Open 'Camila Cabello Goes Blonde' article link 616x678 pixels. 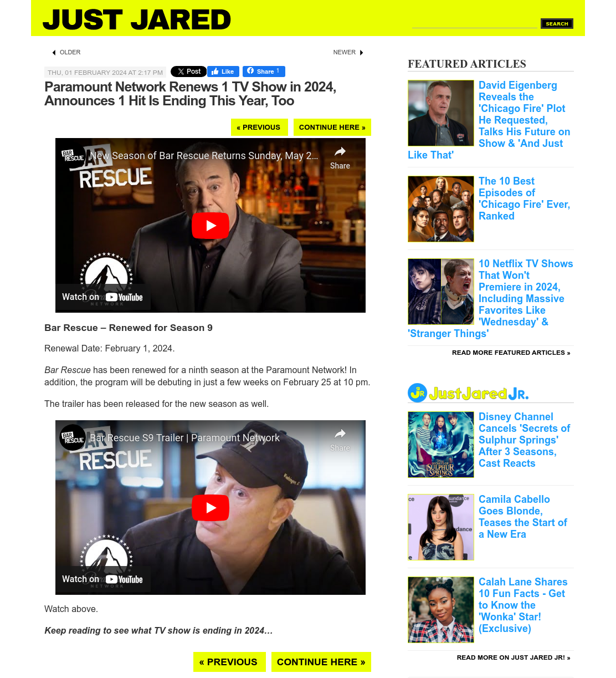[523, 517]
